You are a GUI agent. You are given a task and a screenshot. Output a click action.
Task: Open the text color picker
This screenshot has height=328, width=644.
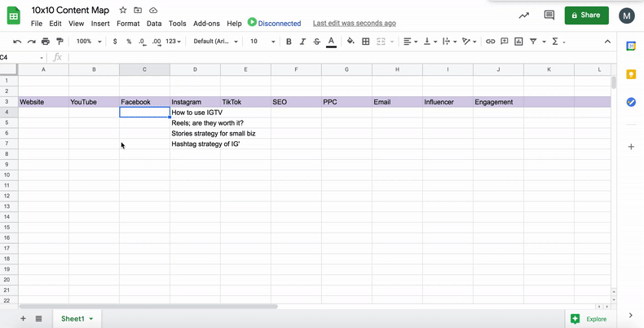331,42
